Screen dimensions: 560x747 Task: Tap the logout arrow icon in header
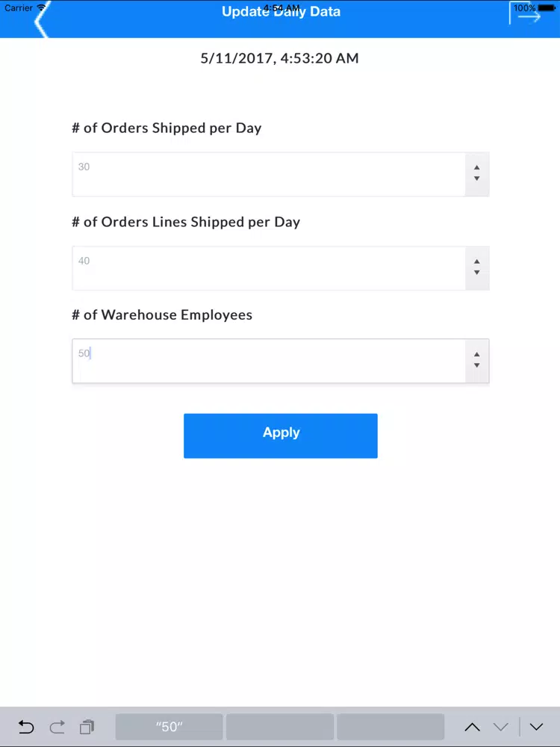[x=525, y=16]
